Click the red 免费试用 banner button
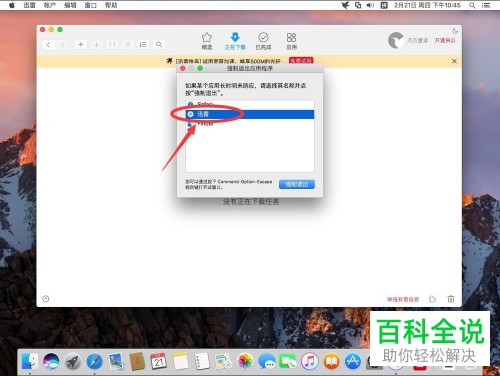 tap(301, 61)
